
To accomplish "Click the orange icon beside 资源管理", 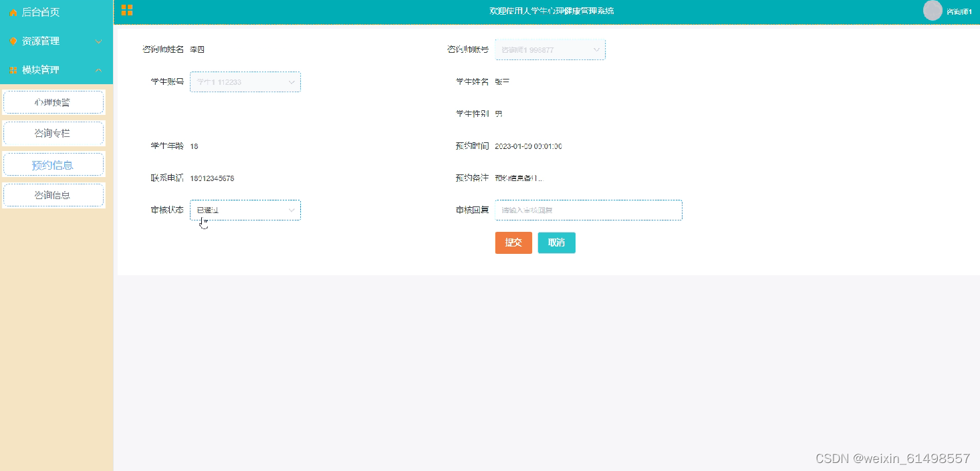I will pyautogui.click(x=13, y=41).
